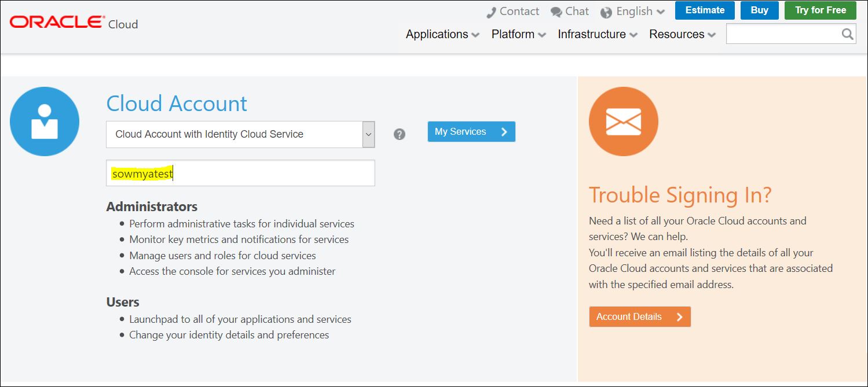This screenshot has height=387, width=868.
Task: Click the account name field containing sowmyatest
Action: [240, 173]
